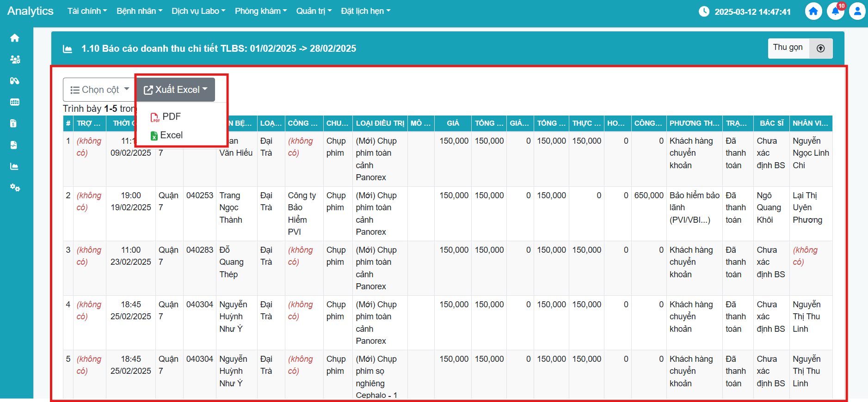Select PDF from export menu
This screenshot has height=402, width=868.
coord(171,117)
